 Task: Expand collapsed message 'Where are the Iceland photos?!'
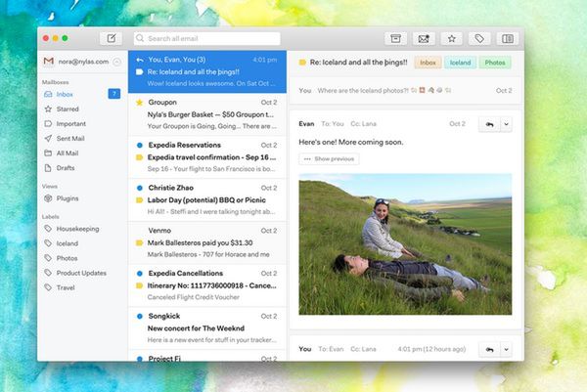(405, 91)
